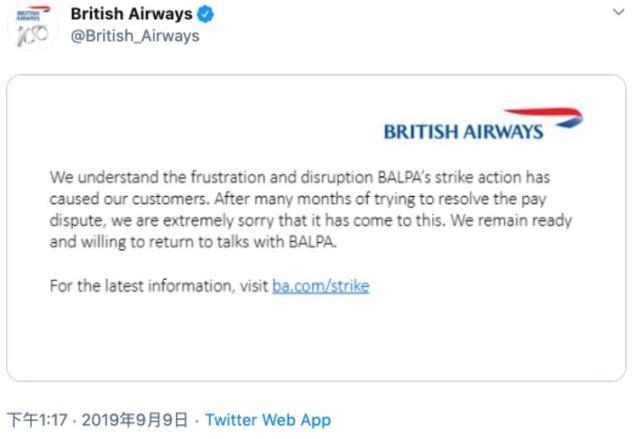Click the red and blue ribbon logo

click(543, 116)
